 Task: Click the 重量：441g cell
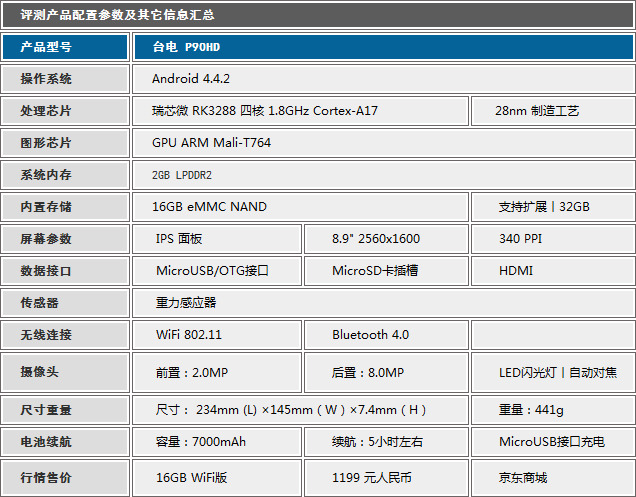pos(553,410)
